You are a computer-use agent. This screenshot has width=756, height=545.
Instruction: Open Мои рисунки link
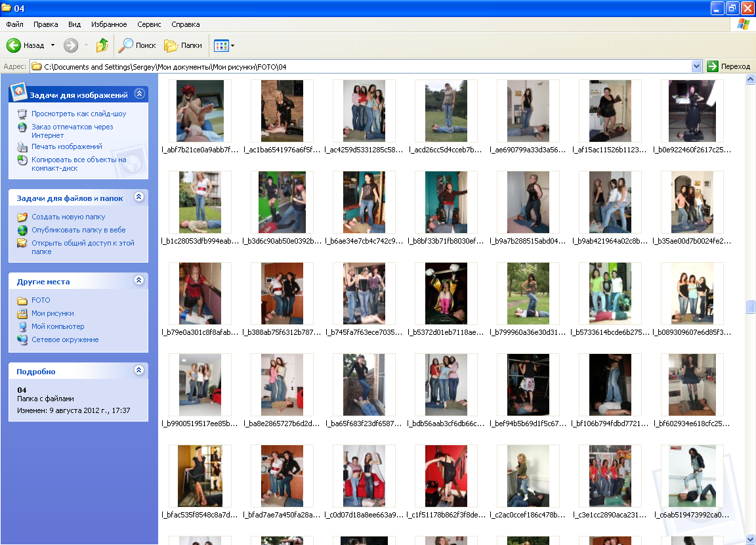pos(52,313)
